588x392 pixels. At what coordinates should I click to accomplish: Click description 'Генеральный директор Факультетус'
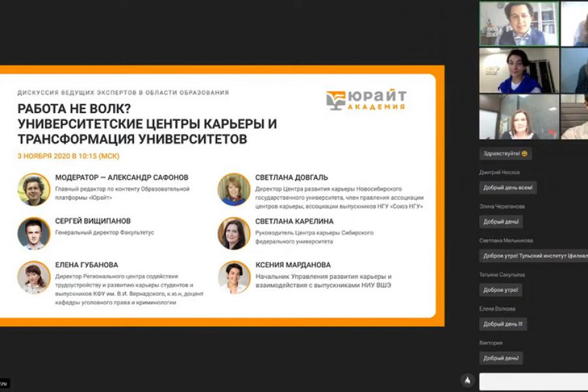[105, 233]
